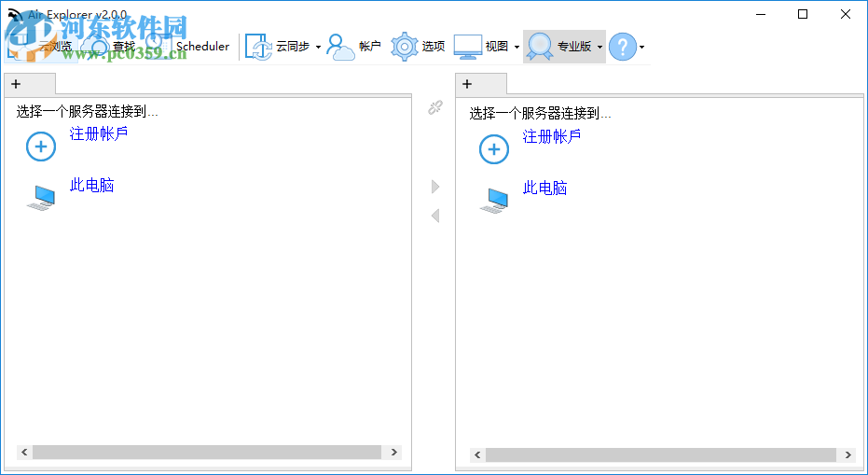Screen dimensions: 868x475
Task: Click right pane plus circle icon
Action: [494, 149]
